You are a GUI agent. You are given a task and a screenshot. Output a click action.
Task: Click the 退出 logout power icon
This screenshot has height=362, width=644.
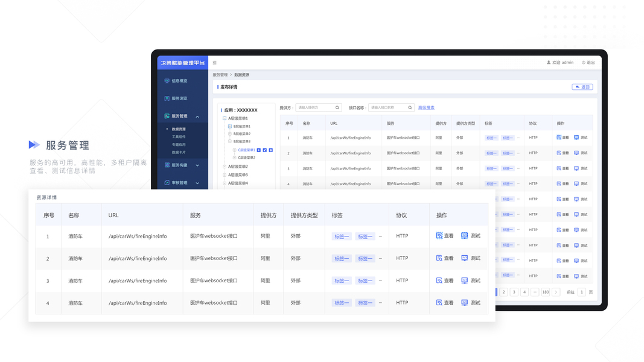coord(583,62)
